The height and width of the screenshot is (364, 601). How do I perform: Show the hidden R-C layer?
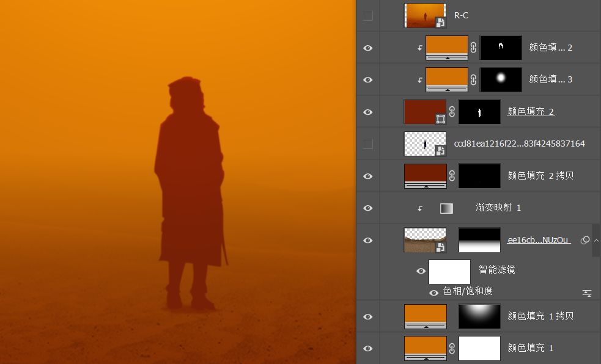pyautogui.click(x=367, y=16)
